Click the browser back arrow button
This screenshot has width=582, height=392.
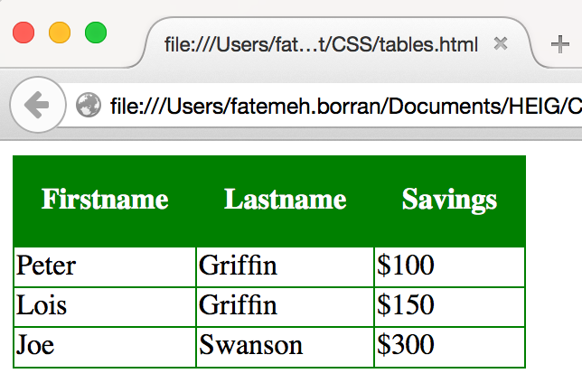(x=38, y=105)
